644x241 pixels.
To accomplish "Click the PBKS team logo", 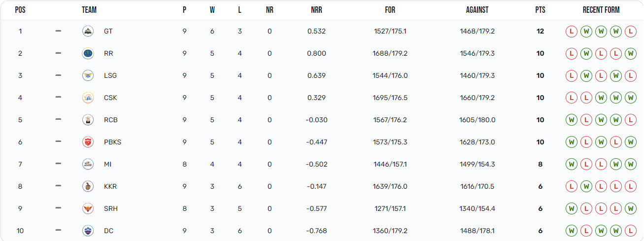I will click(x=88, y=142).
